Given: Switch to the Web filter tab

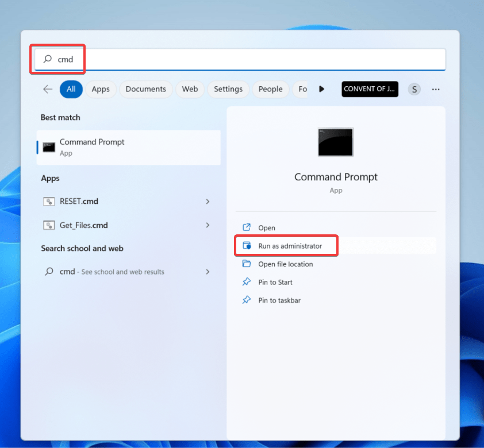Looking at the screenshot, I should pos(190,89).
